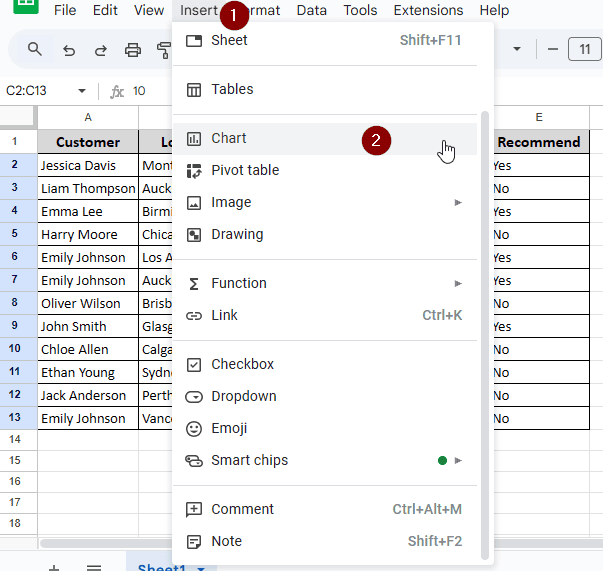The image size is (603, 571).
Task: Open the View menu
Action: pos(149,10)
